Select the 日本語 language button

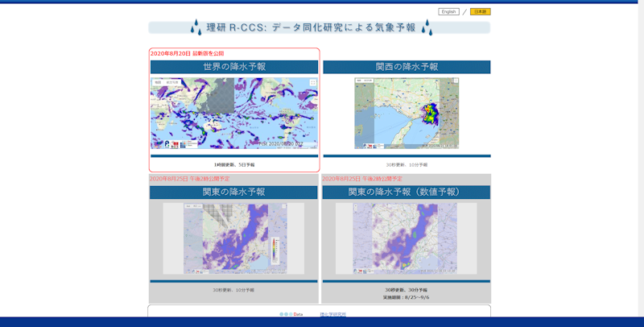point(480,12)
